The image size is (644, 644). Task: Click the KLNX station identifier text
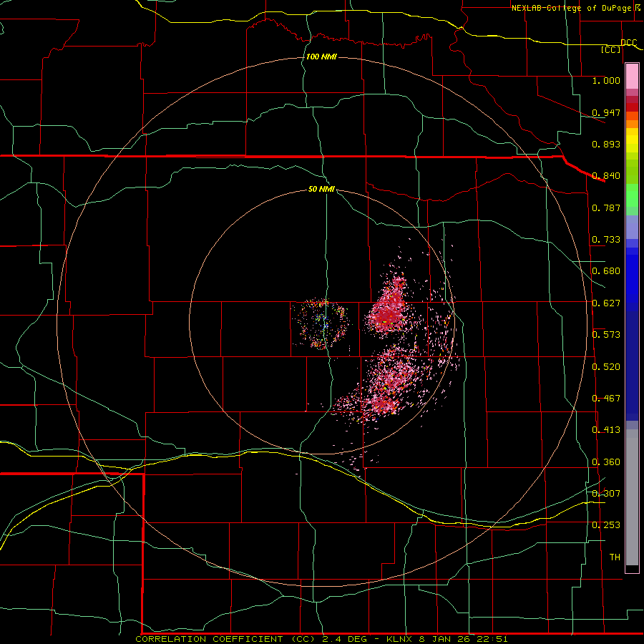click(x=399, y=639)
